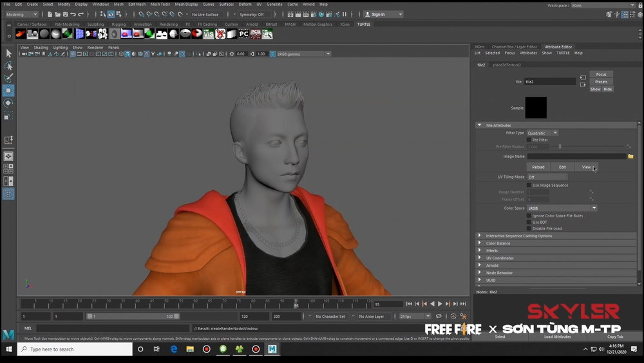The image size is (644, 363).
Task: Open the Filter Type Quadratic dropdown
Action: [542, 133]
